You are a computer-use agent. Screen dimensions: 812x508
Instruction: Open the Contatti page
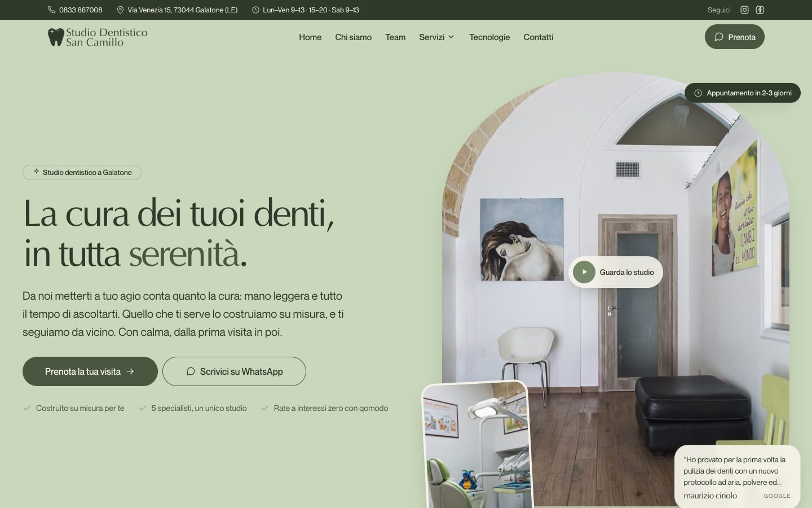[538, 37]
